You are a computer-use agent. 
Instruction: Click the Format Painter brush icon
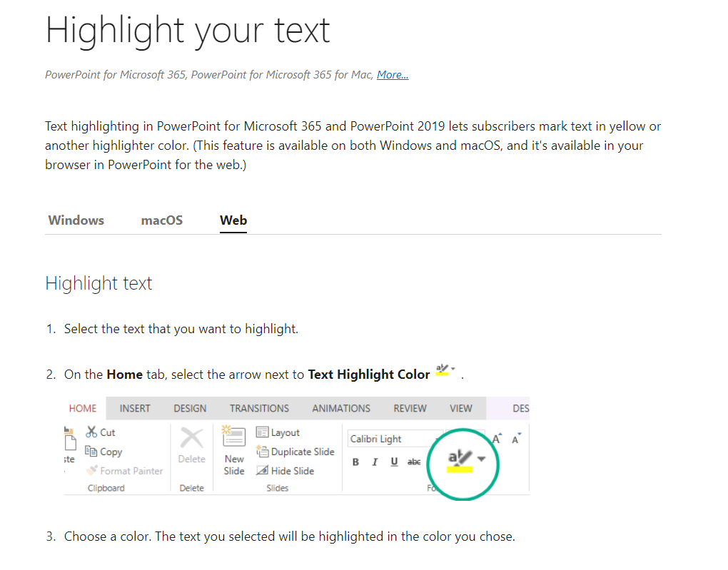pyautogui.click(x=92, y=471)
